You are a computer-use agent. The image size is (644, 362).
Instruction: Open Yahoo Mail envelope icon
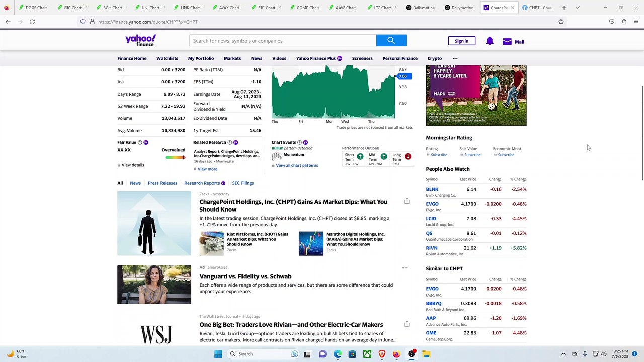(507, 42)
